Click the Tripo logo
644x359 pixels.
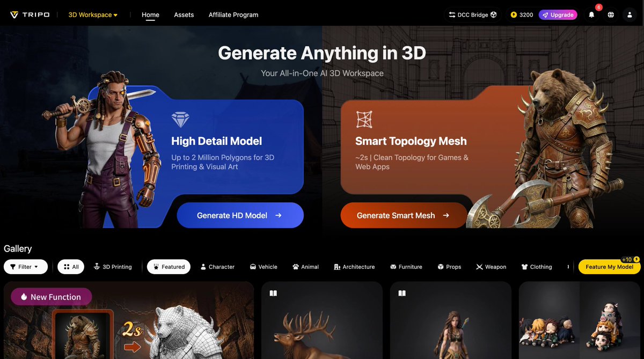coord(30,14)
